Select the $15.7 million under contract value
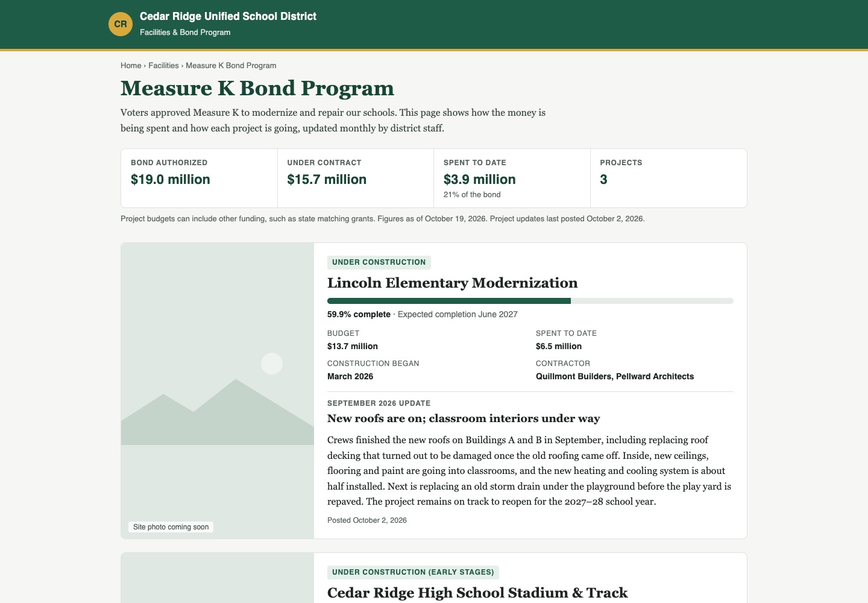Viewport: 868px width, 603px height. click(x=327, y=180)
